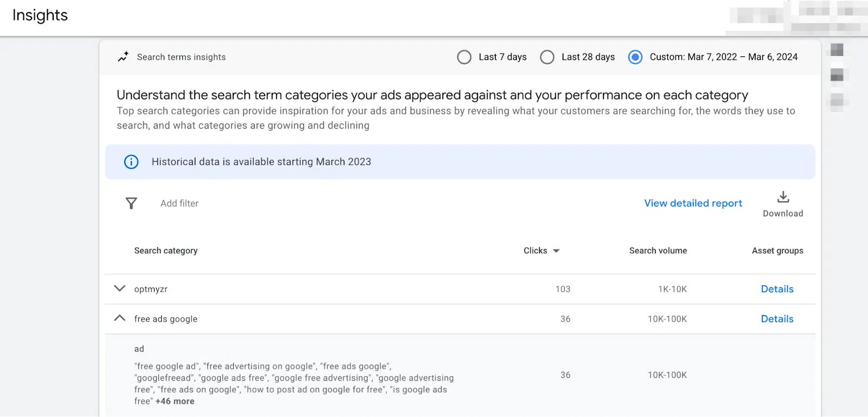Open Details for optmyzr
The width and height of the screenshot is (868, 417).
click(777, 289)
